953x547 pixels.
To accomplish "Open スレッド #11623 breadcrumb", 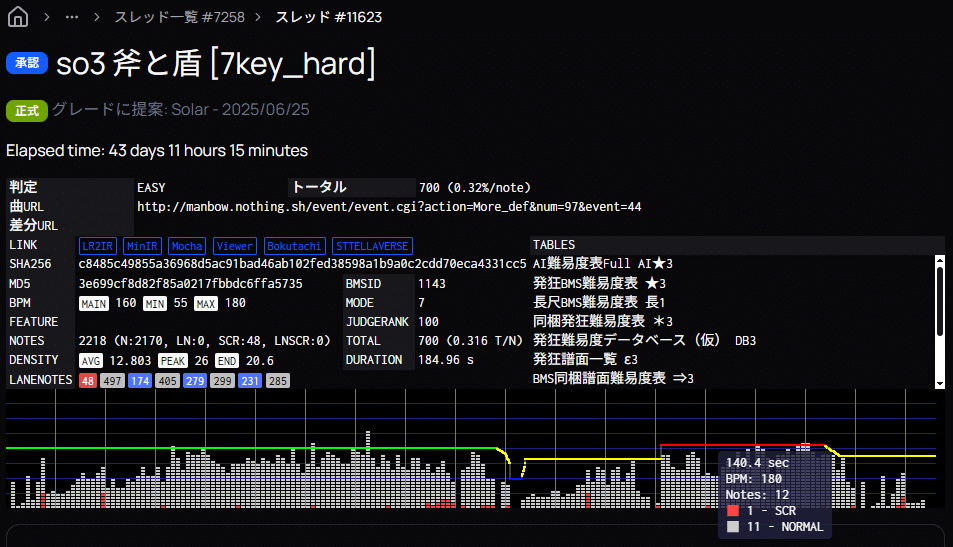I will (x=329, y=17).
